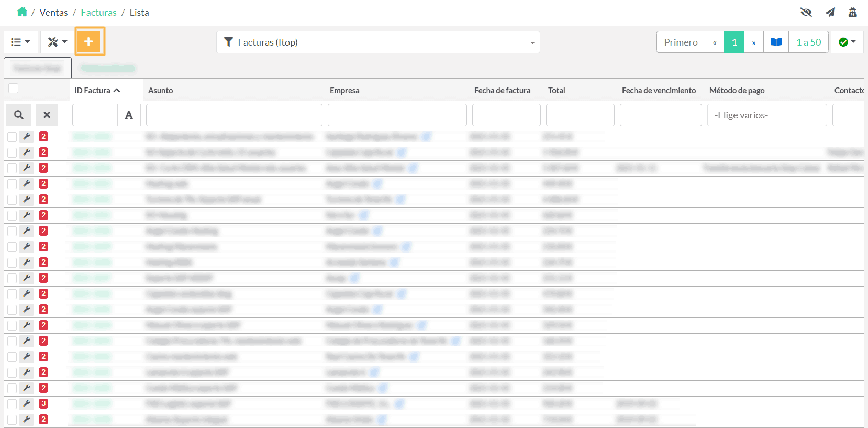868x428 pixels.
Task: Open the tools wrench dropdown menu
Action: 57,42
